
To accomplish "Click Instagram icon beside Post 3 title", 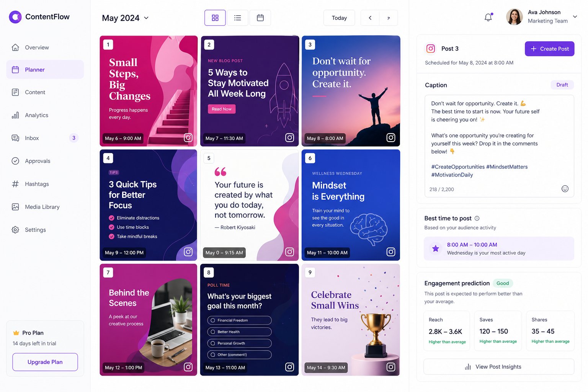I will (431, 49).
